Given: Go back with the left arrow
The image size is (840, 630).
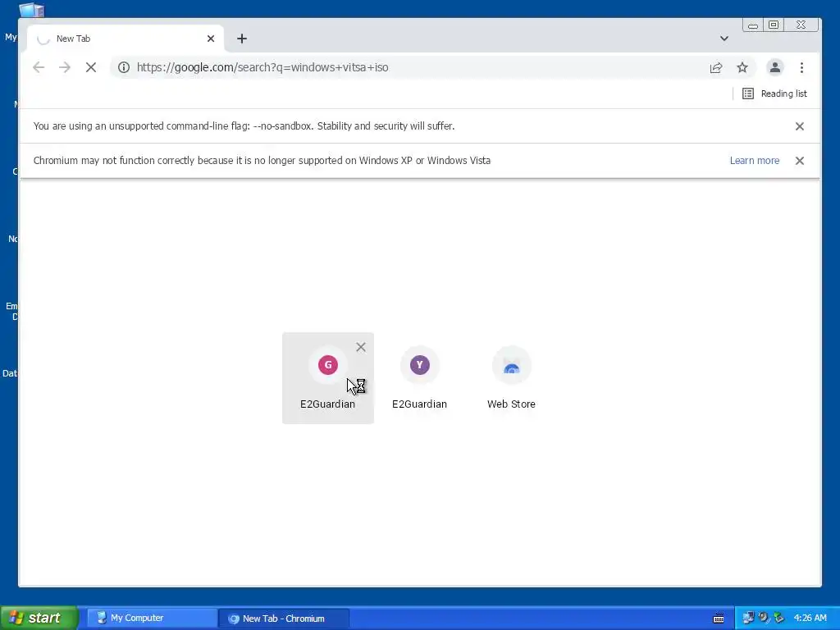Looking at the screenshot, I should tap(39, 67).
